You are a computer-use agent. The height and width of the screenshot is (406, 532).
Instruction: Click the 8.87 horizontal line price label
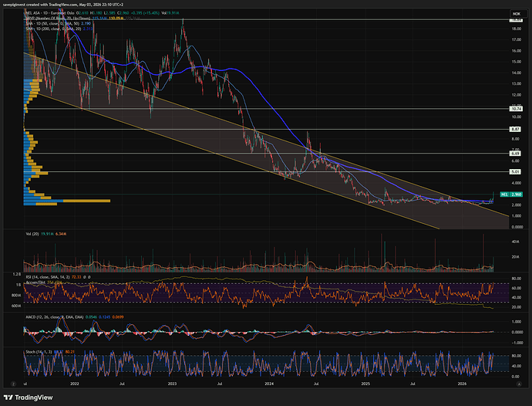[515, 129]
